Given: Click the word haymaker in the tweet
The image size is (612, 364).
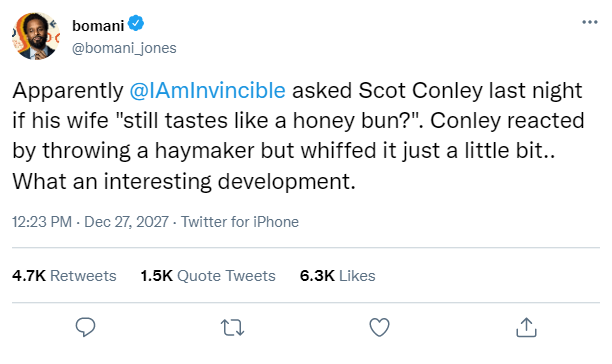Looking at the screenshot, I should pos(205,151).
